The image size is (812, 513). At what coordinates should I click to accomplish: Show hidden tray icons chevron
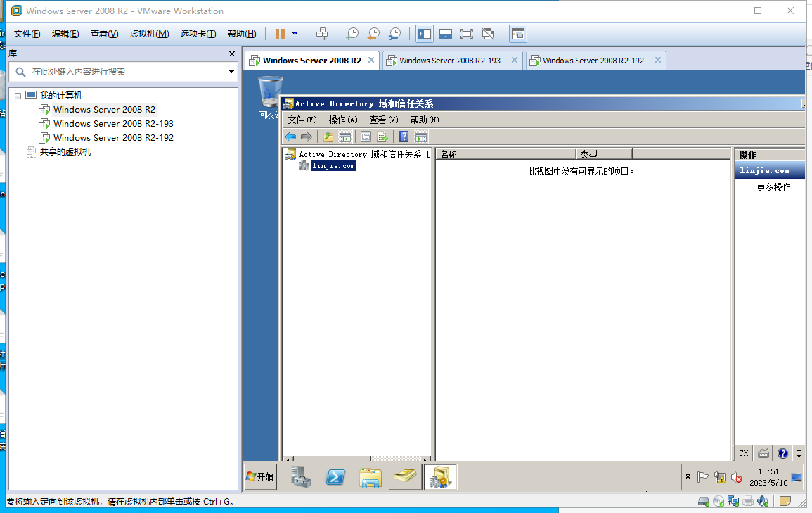(688, 476)
